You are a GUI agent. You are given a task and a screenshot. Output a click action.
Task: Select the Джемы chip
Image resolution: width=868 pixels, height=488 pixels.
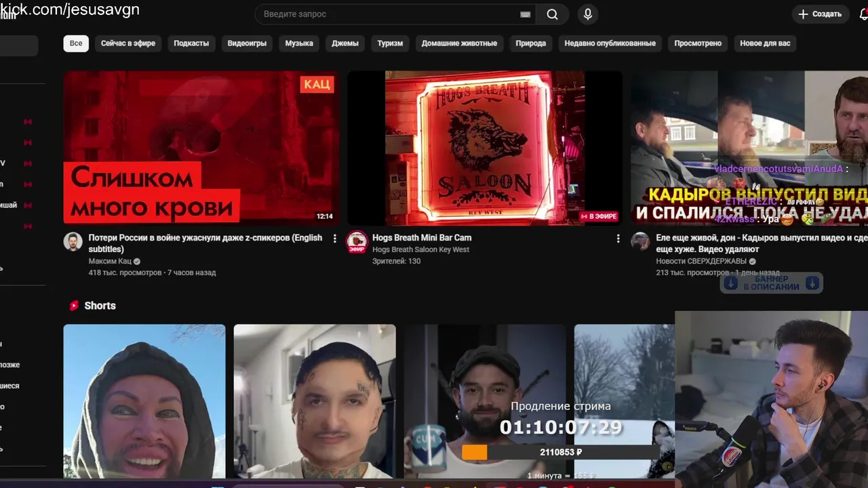[345, 43]
